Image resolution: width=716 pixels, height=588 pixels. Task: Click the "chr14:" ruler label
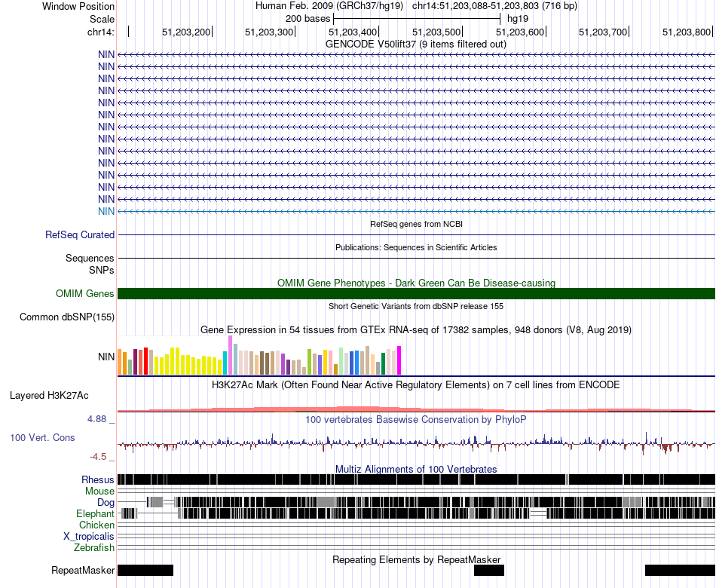(x=101, y=32)
